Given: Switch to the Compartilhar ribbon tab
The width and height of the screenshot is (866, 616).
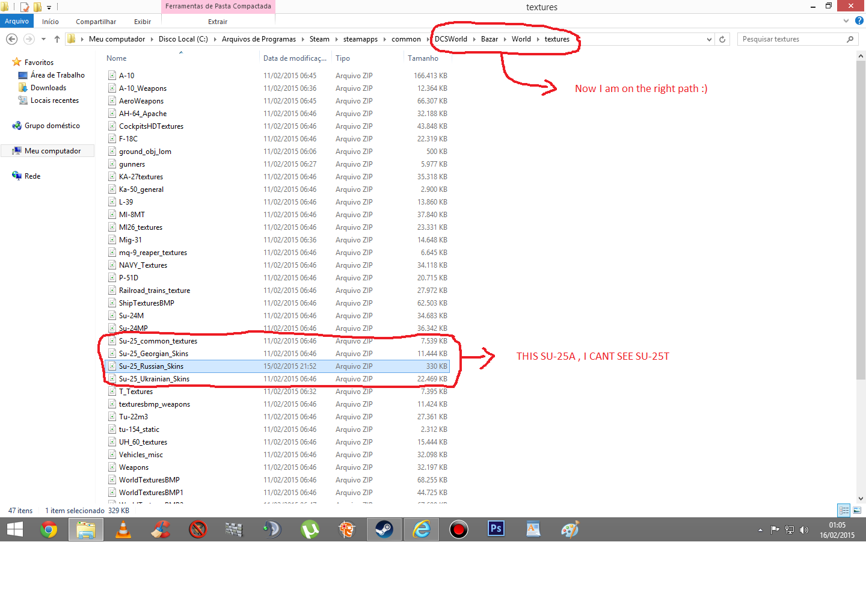Looking at the screenshot, I should coord(96,22).
